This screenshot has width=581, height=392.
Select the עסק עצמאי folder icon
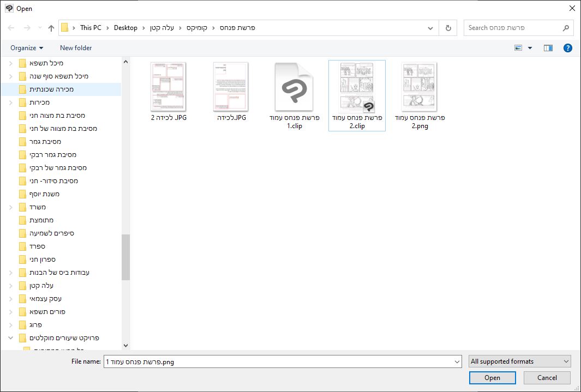click(22, 299)
